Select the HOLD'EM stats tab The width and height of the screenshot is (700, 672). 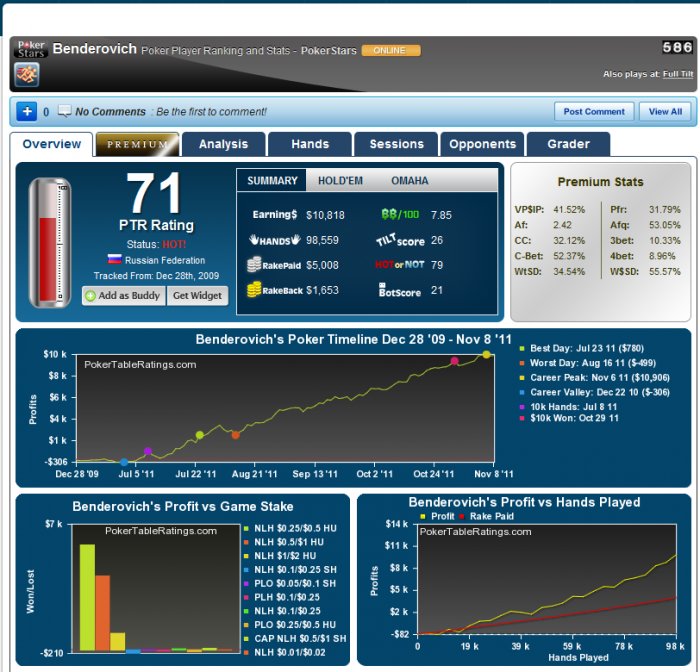point(340,180)
